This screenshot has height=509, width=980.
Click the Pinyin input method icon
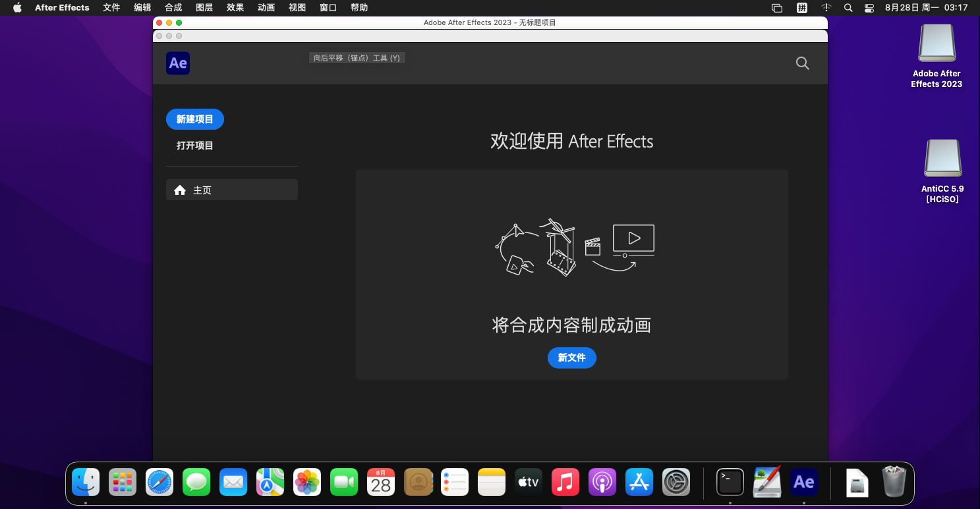802,8
